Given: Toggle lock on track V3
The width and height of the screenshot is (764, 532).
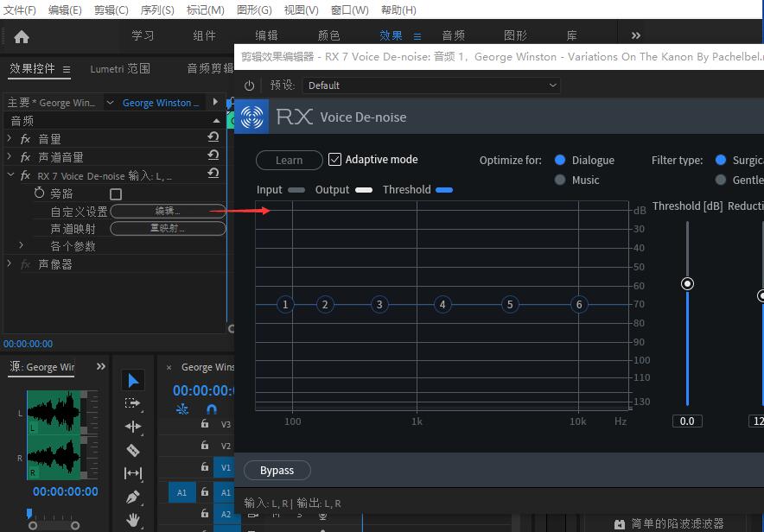Looking at the screenshot, I should [x=205, y=423].
